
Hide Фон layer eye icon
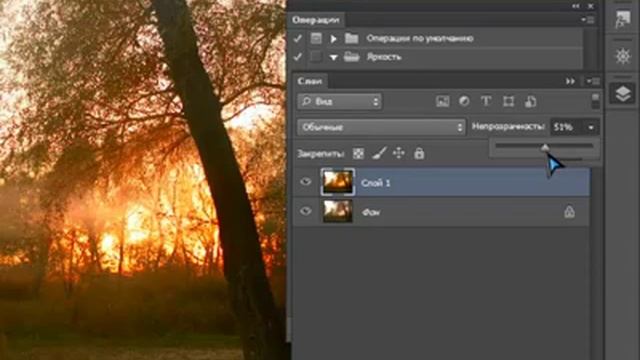(x=305, y=211)
